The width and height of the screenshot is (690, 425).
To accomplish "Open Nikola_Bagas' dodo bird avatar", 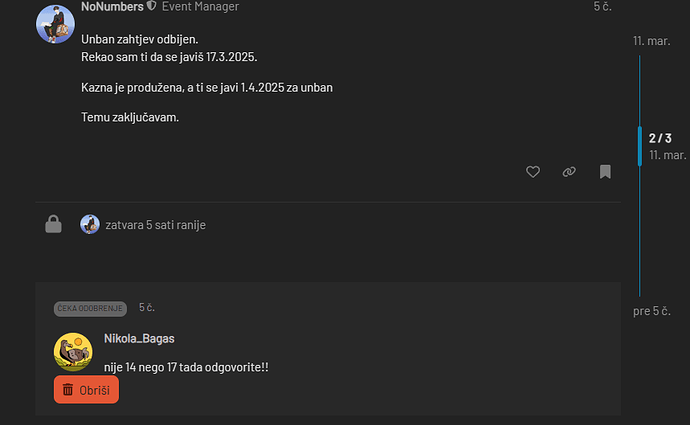I will [x=73, y=352].
